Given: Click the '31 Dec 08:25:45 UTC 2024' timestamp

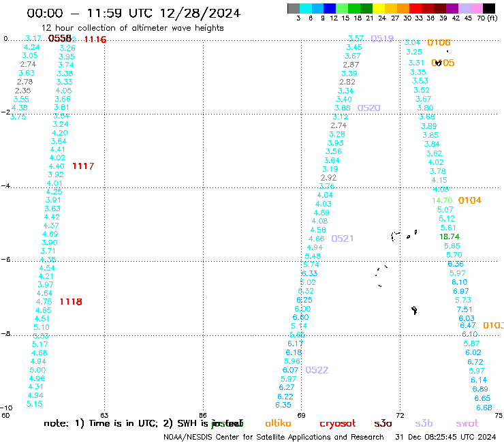Looking at the screenshot, I should coord(445,437).
